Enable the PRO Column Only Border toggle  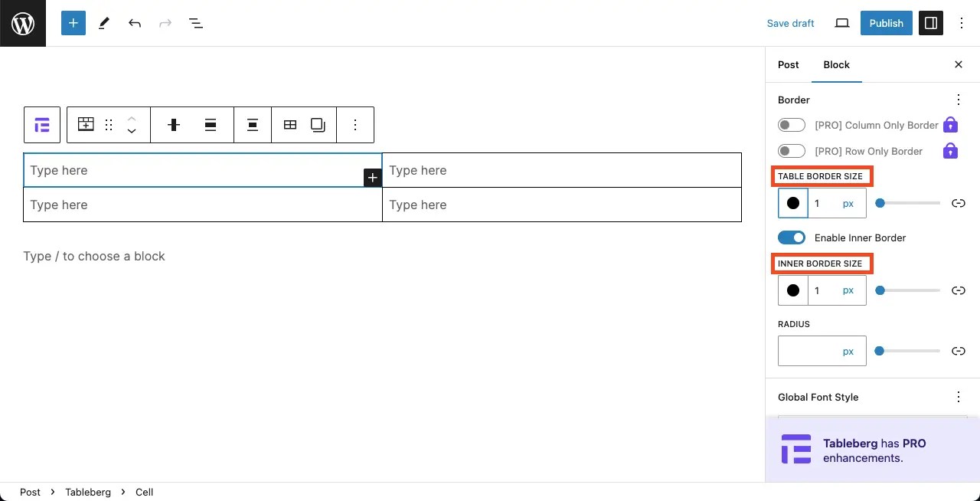792,124
